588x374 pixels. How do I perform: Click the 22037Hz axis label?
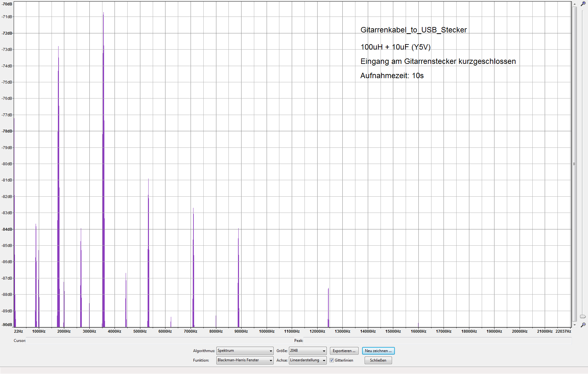tap(563, 331)
